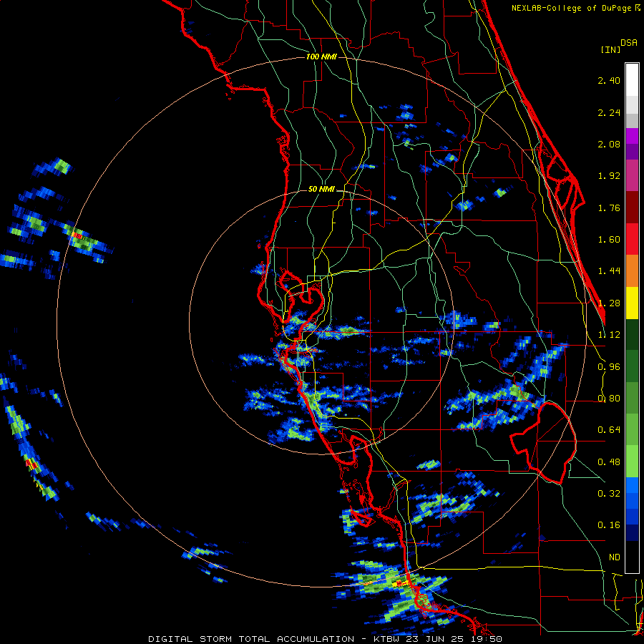Click the 2.08 legend value

pos(609,144)
